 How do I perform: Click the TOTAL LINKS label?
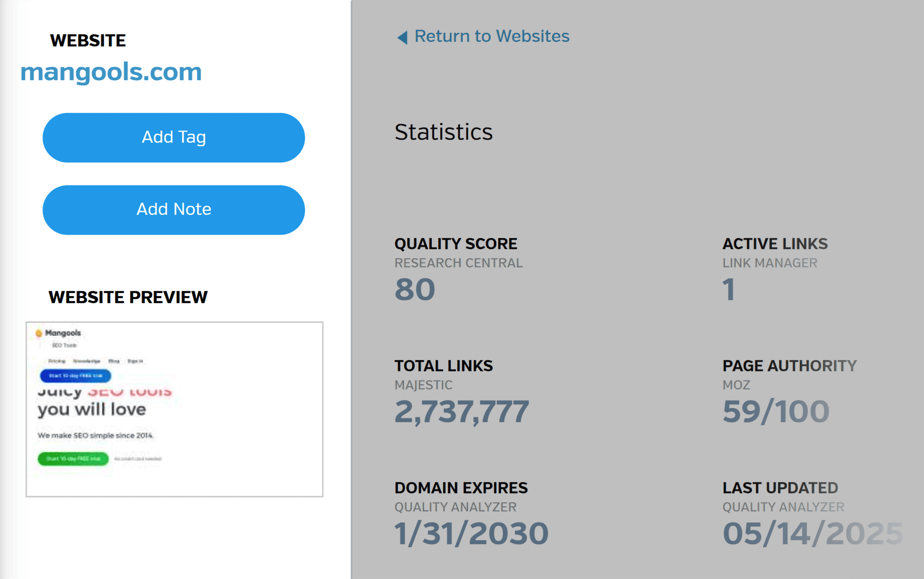[444, 366]
